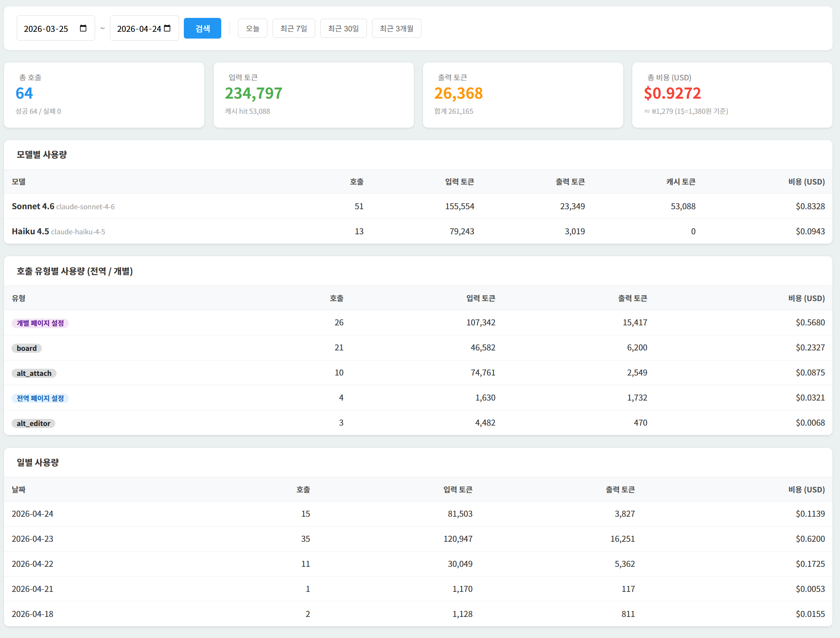Image resolution: width=840 pixels, height=638 pixels.
Task: Select the Sonnet 4.6 model row
Action: (418, 206)
